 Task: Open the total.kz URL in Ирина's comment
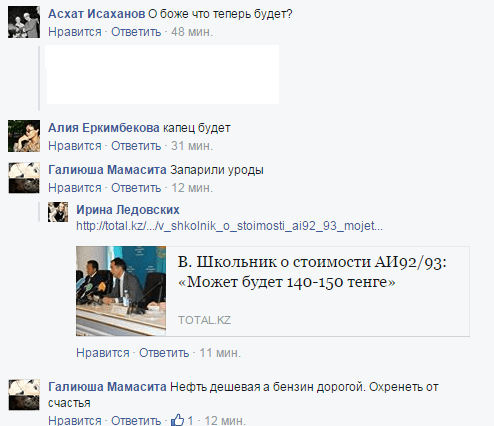tap(229, 226)
